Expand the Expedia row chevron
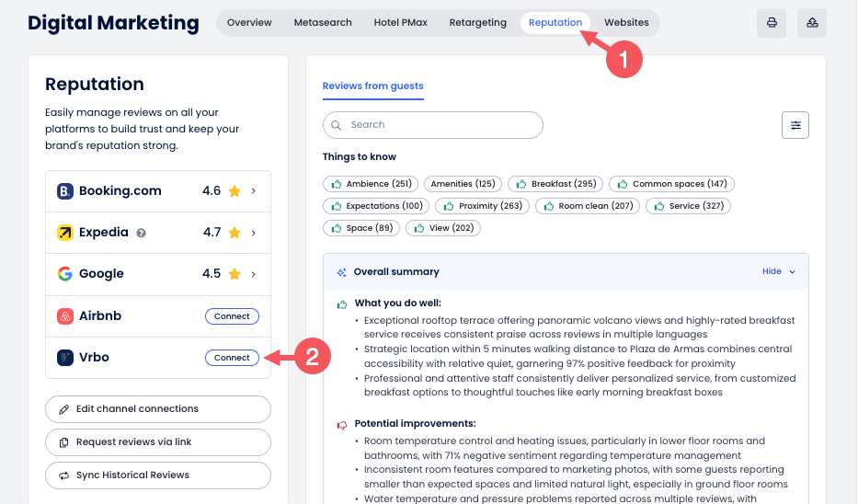Screen dimensions: 858x504 click(254, 233)
